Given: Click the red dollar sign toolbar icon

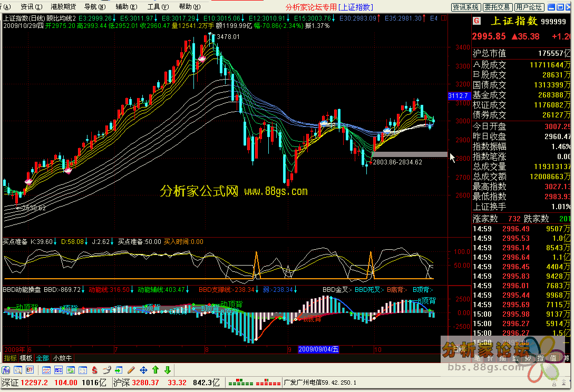Looking at the screenshot, I should click(x=94, y=370).
